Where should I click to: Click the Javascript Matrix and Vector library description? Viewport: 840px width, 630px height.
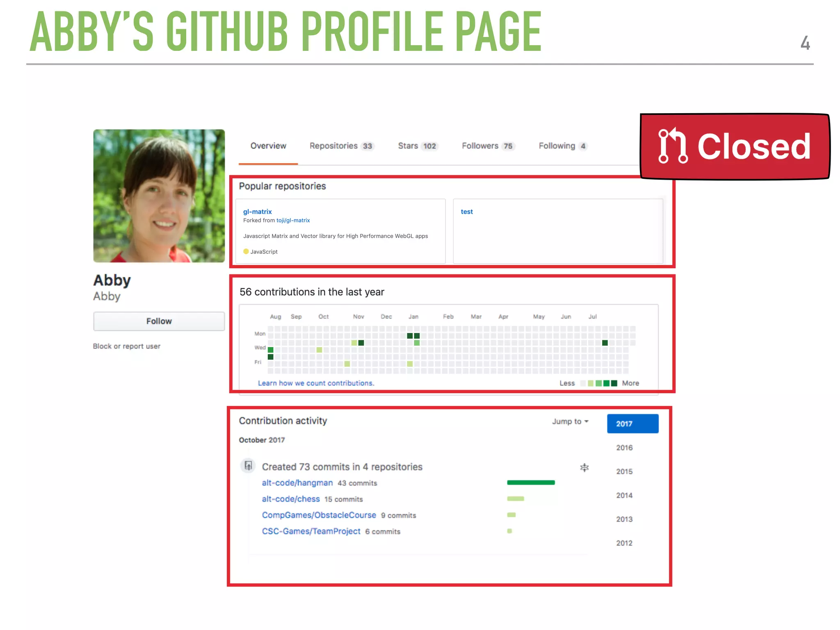[x=336, y=236]
